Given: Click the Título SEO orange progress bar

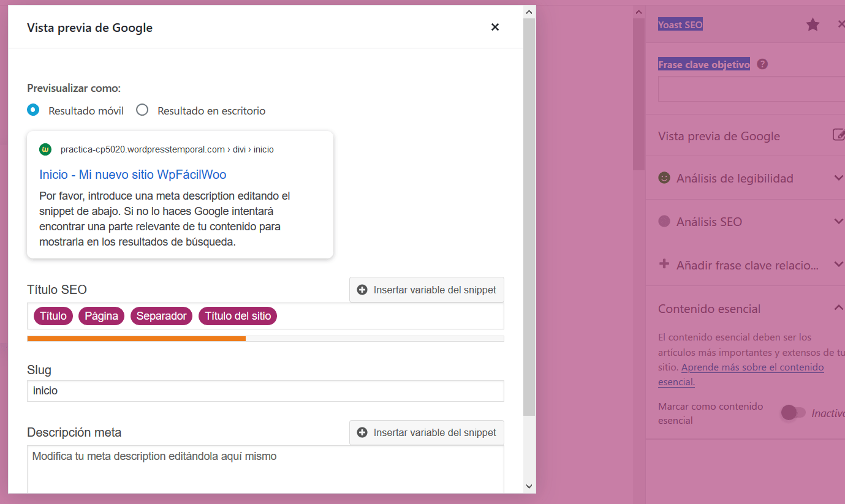Looking at the screenshot, I should (137, 338).
